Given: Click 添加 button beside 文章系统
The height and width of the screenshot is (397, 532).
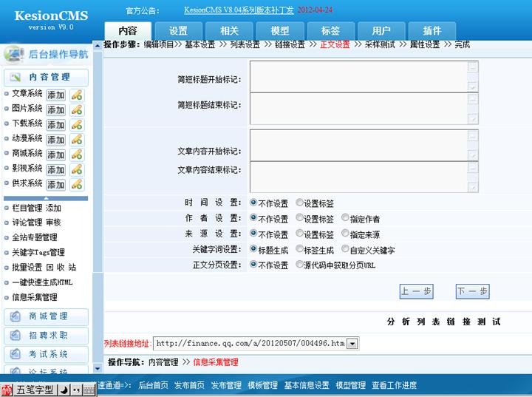Looking at the screenshot, I should click(56, 95).
